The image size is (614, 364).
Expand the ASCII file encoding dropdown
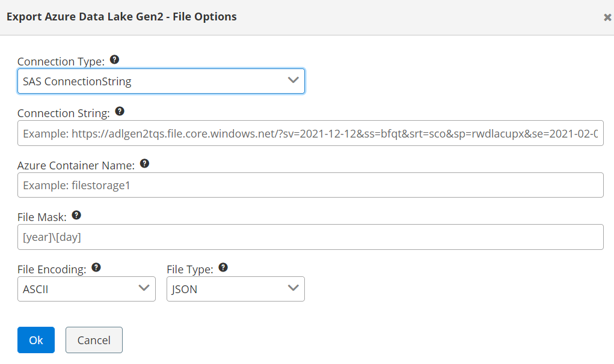[86, 289]
